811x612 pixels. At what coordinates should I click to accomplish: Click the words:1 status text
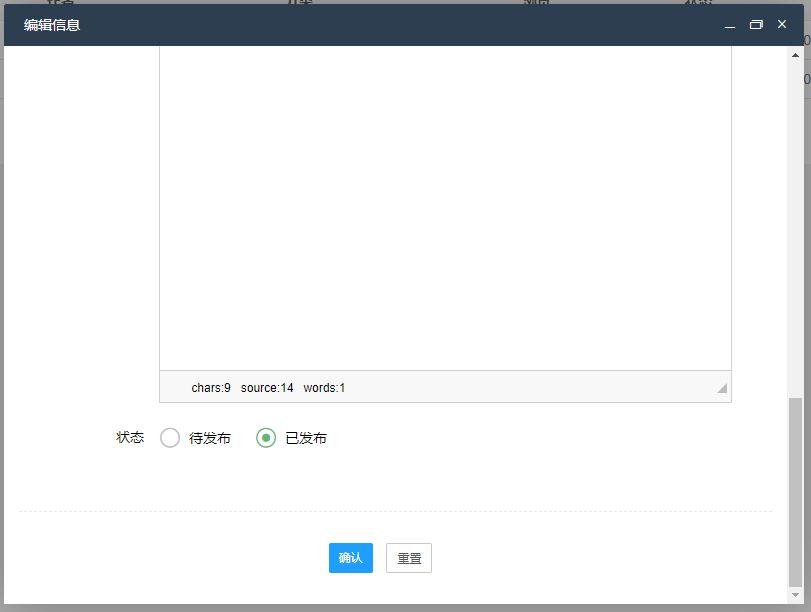pyautogui.click(x=324, y=387)
